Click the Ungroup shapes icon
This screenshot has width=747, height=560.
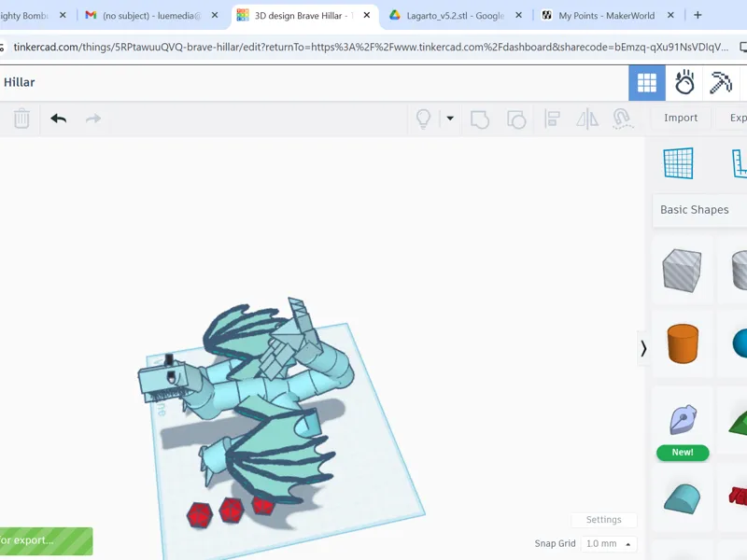tap(516, 119)
